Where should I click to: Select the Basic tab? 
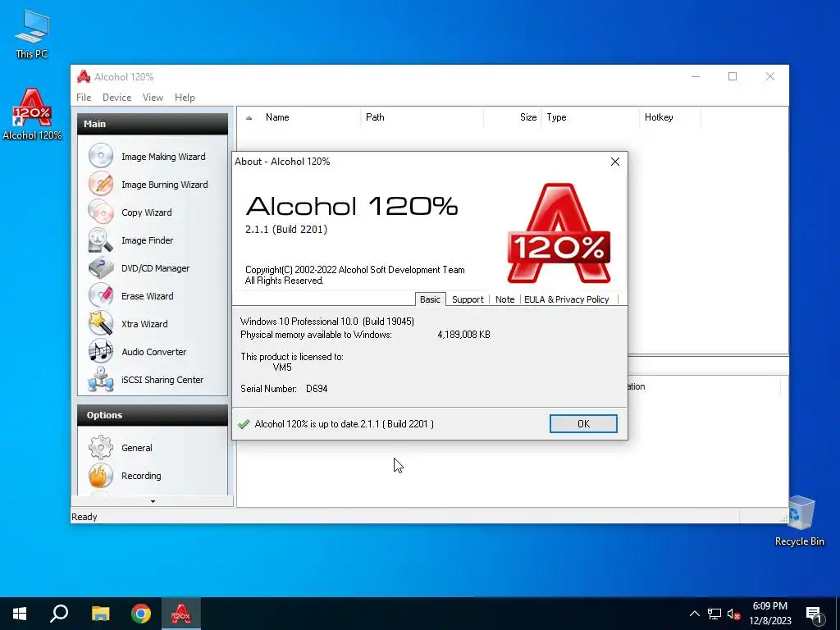click(x=430, y=299)
